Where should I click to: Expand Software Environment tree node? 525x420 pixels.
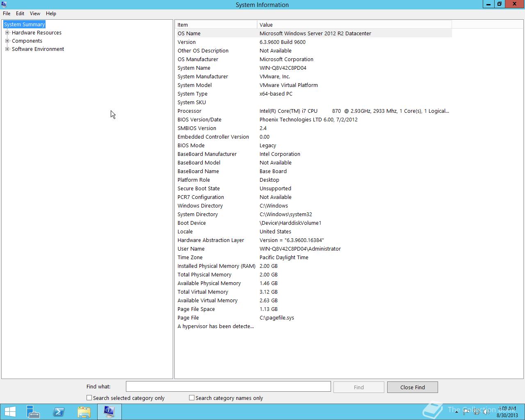point(7,49)
